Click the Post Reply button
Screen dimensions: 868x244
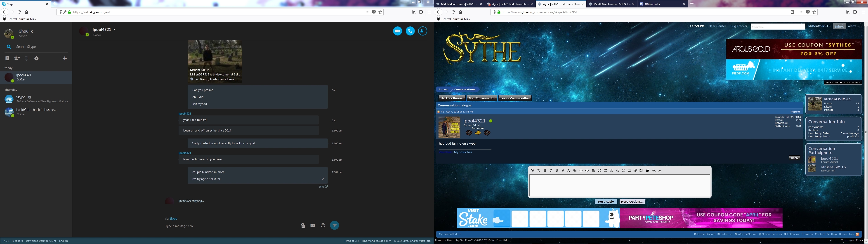[606, 202]
